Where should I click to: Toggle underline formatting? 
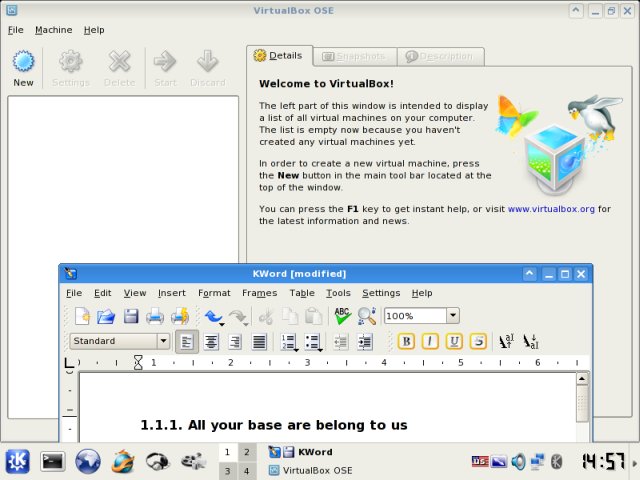pyautogui.click(x=454, y=341)
